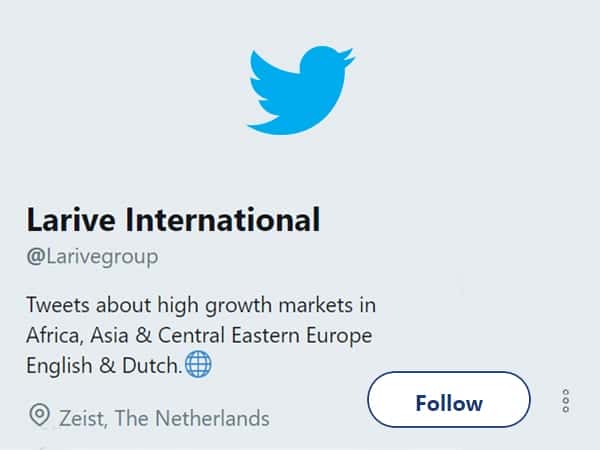Click the word Zeist in the location
This screenshot has height=450, width=600.
(x=83, y=418)
